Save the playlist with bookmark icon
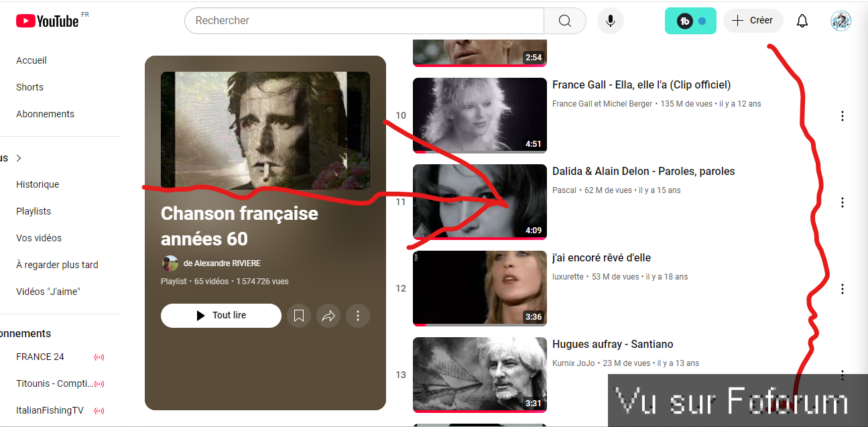Screen dimensions: 868x427 coord(299,316)
